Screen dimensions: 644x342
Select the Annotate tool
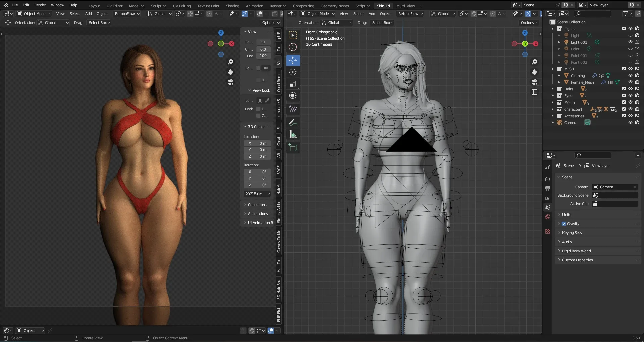[293, 123]
